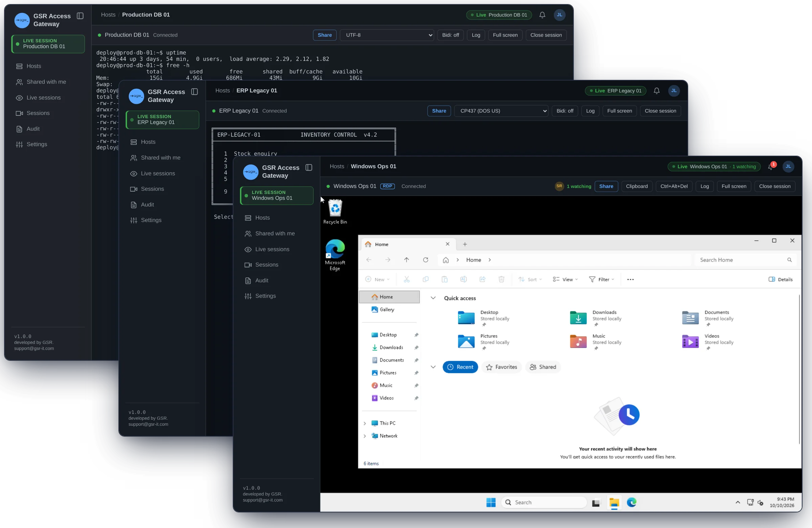Open File Explorer icon on taskbar
The width and height of the screenshot is (812, 528).
click(x=614, y=502)
